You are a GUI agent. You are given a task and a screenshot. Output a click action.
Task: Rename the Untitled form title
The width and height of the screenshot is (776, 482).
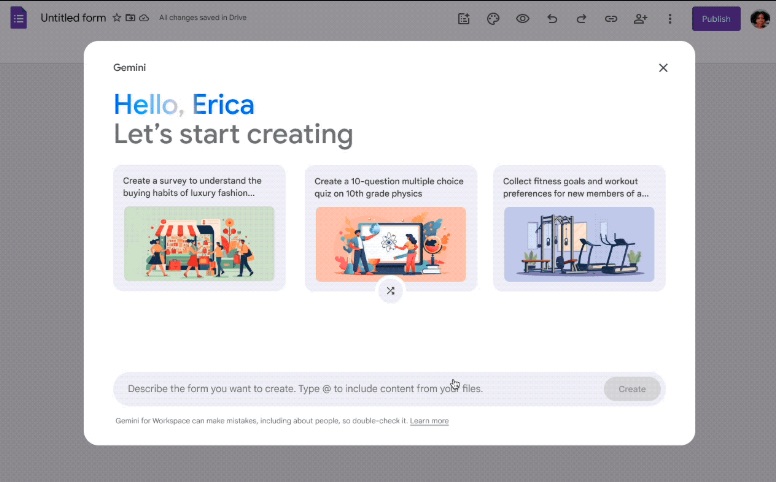pos(73,18)
